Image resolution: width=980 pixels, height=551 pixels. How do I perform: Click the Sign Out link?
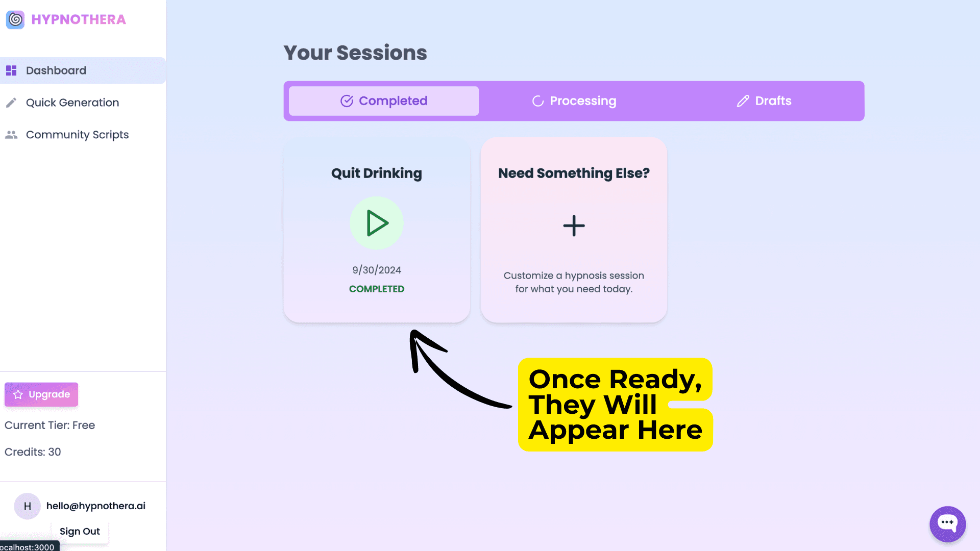coord(80,531)
